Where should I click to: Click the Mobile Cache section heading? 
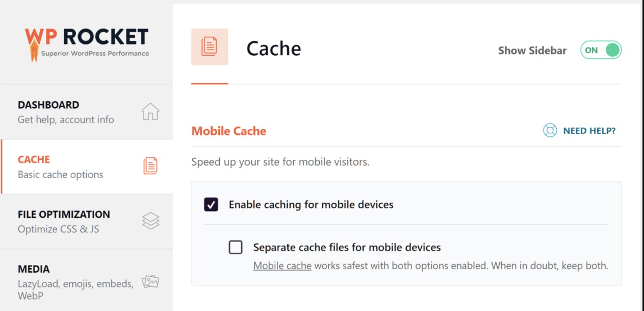click(x=229, y=131)
